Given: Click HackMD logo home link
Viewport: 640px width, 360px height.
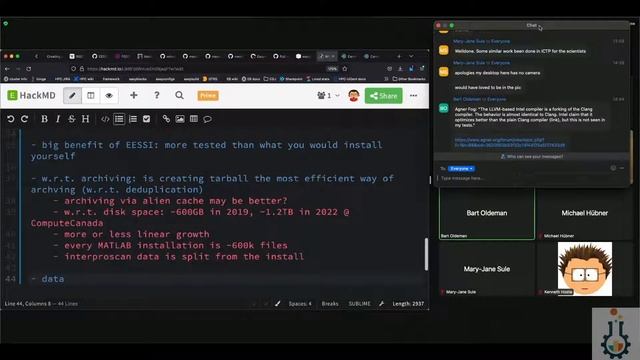Looking at the screenshot, I should pos(31,96).
